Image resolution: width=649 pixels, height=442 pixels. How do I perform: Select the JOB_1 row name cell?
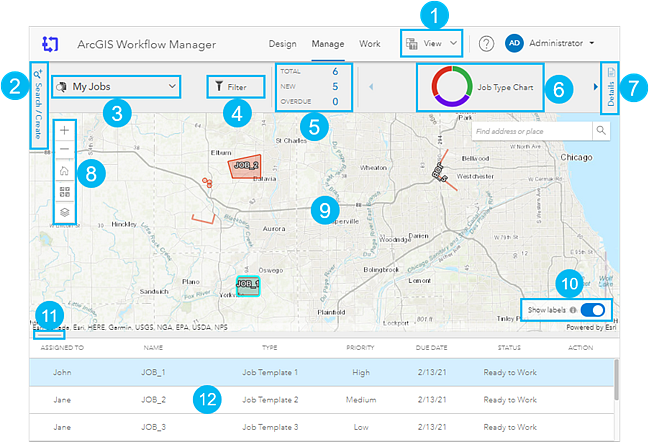point(153,372)
